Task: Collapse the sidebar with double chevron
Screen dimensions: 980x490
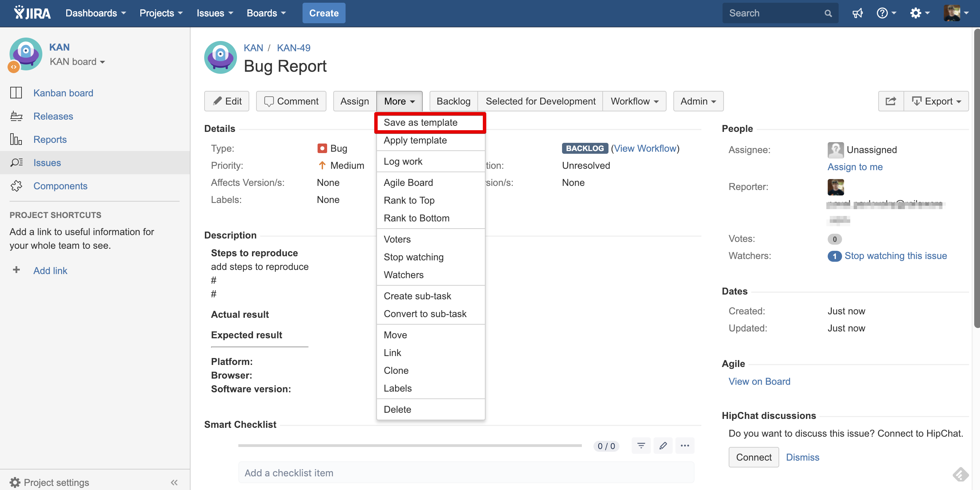Action: [174, 482]
